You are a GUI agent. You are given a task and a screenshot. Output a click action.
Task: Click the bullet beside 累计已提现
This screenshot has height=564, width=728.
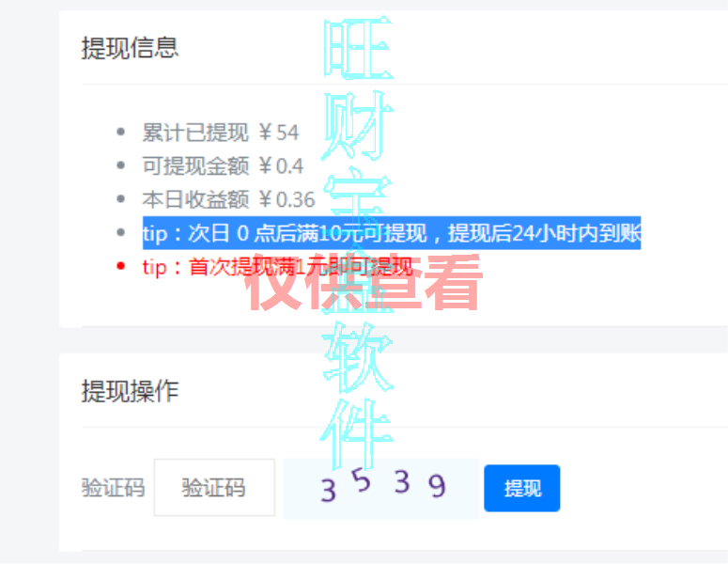coord(121,132)
